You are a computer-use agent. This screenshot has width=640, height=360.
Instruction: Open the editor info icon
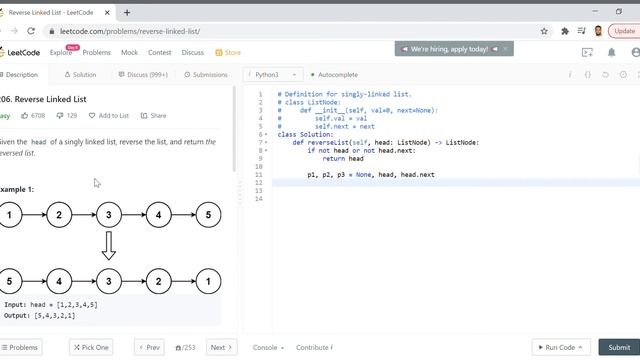[570, 75]
